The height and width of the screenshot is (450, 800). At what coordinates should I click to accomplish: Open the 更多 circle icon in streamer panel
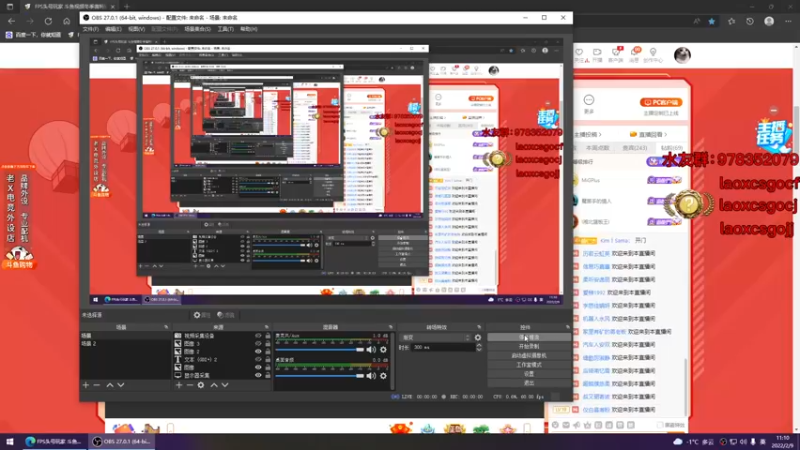pyautogui.click(x=589, y=100)
